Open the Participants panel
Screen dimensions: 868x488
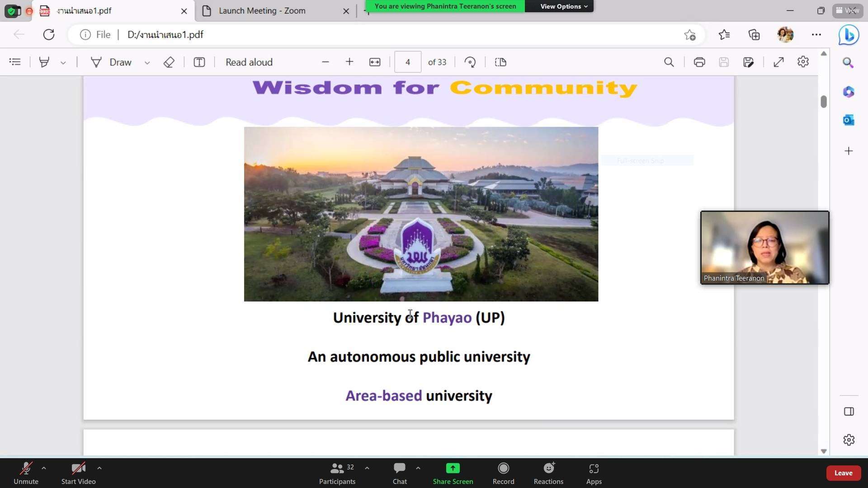coord(337,473)
